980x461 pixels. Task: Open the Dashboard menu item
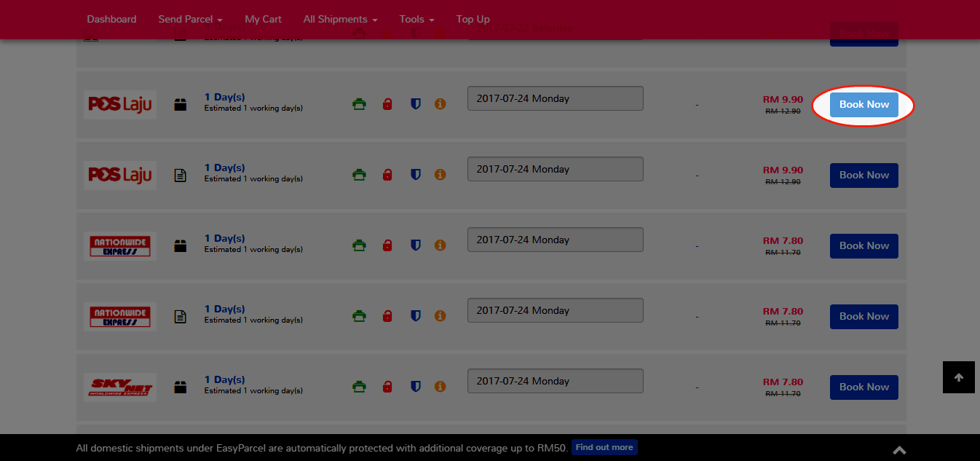111,19
